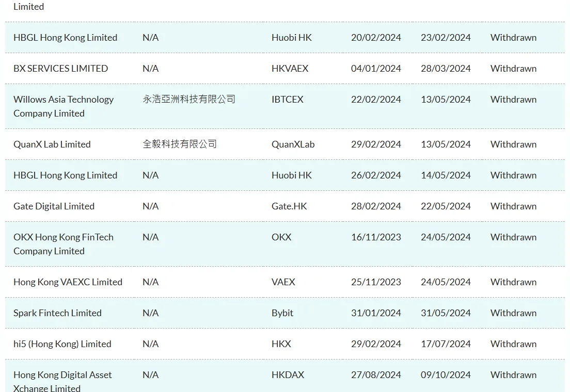
Task: Click the date 25/11/2023
Action: pyautogui.click(x=376, y=282)
